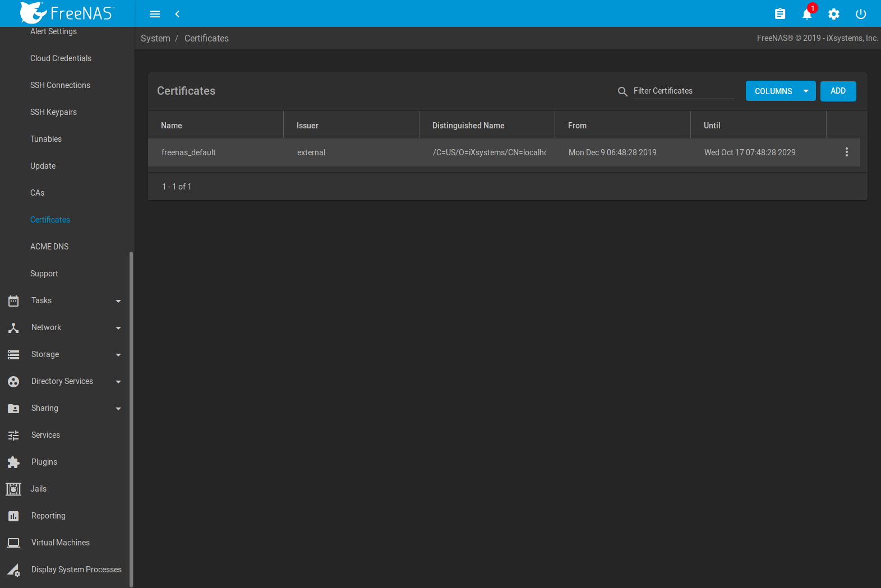Click System breadcrumb link
The width and height of the screenshot is (881, 588).
pyautogui.click(x=155, y=38)
